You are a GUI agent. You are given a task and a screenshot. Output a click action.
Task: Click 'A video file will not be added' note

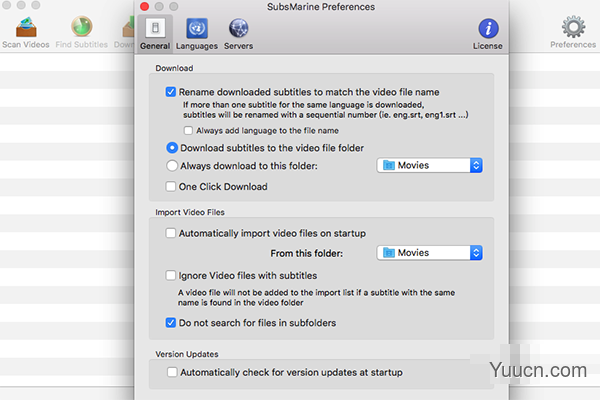[316, 297]
